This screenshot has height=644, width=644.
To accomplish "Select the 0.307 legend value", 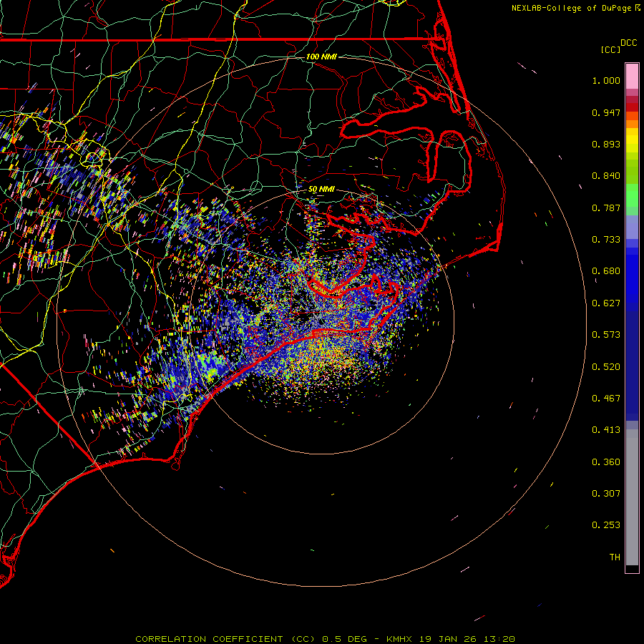I will [606, 494].
